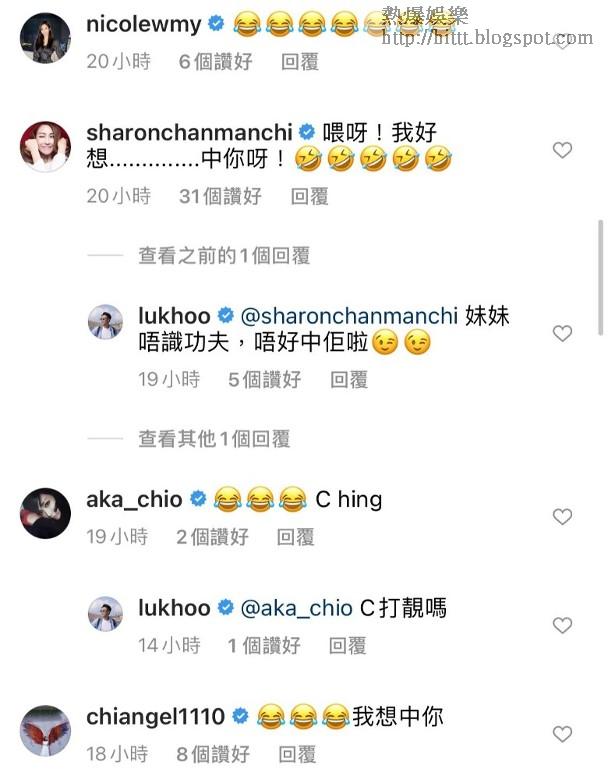Like aka_chio's comment with the heart icon
The height and width of the screenshot is (783, 608).
coord(562,516)
